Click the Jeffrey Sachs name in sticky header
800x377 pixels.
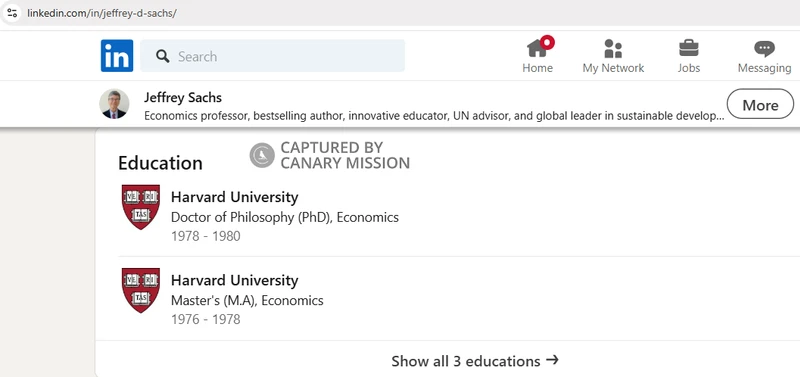183,97
